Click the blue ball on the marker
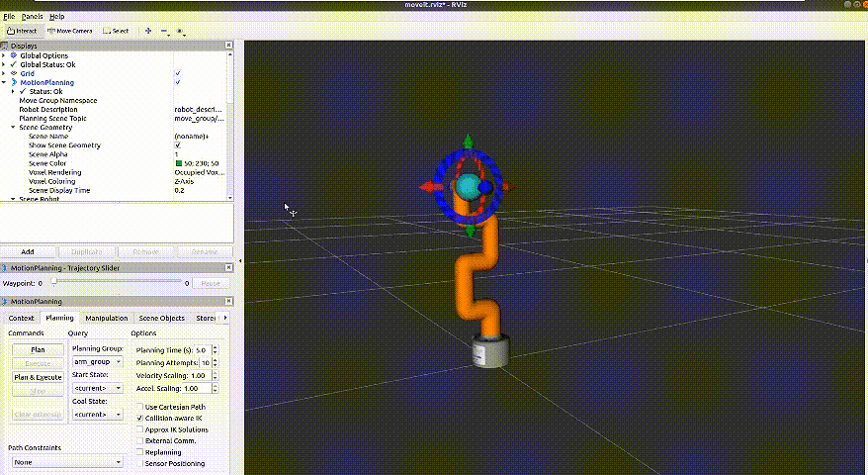This screenshot has height=475, width=868. pyautogui.click(x=485, y=188)
